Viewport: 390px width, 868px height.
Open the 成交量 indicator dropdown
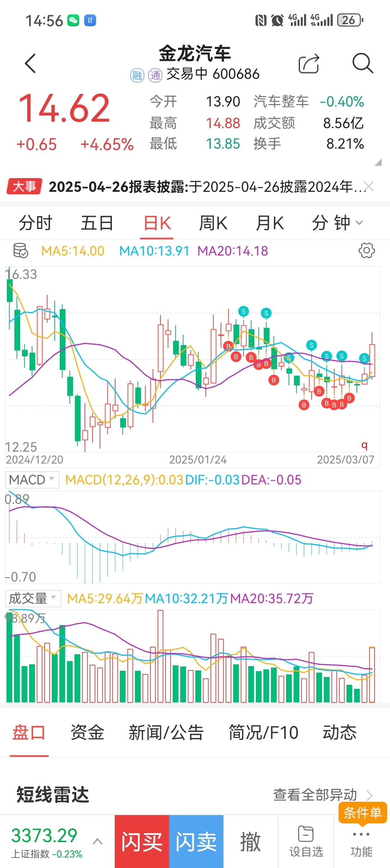33,598
